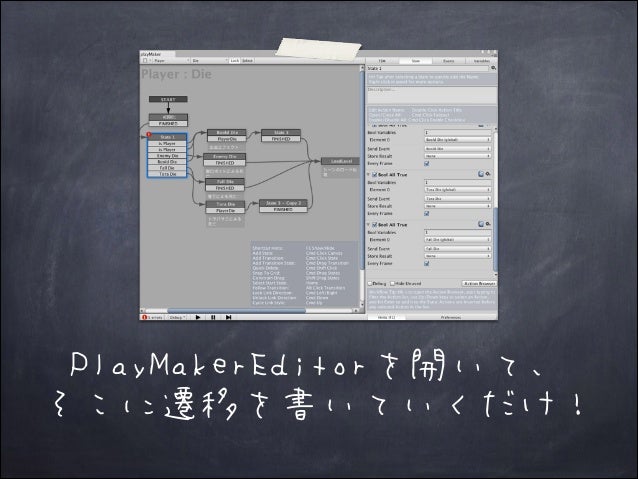Select the LoadLevel state node
Image resolution: width=638 pixels, height=479 pixels.
click(x=341, y=161)
